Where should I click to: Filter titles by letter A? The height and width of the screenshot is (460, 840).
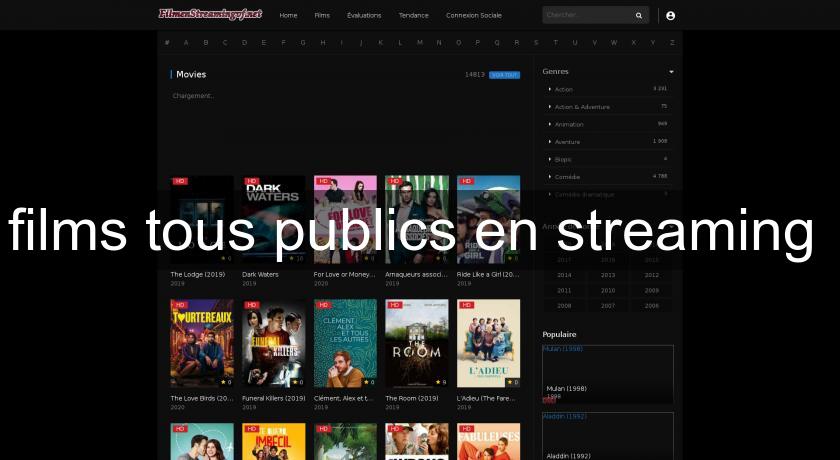coord(186,42)
